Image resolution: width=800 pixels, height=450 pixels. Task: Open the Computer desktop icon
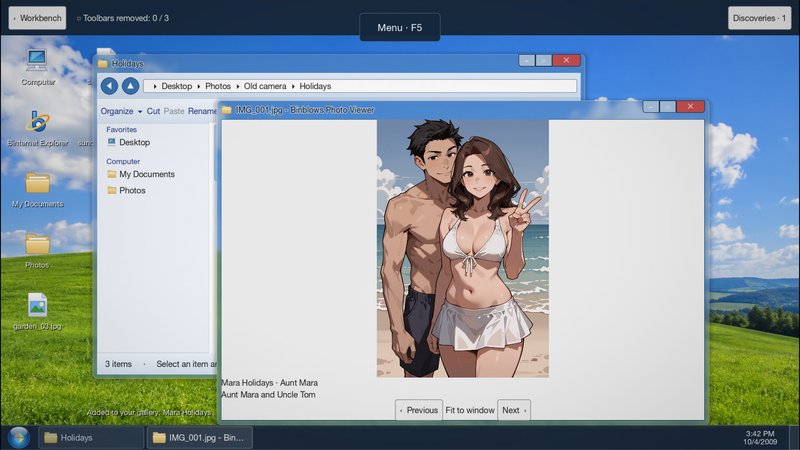point(37,67)
